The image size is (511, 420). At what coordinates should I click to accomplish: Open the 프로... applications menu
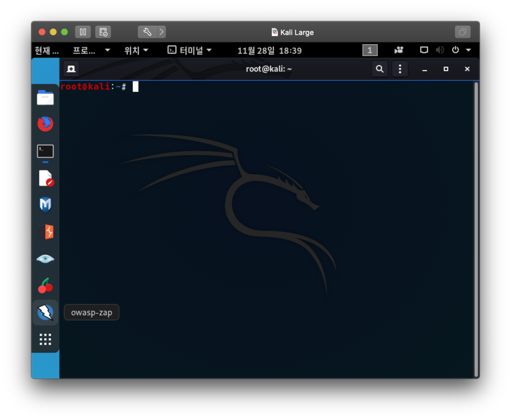point(91,50)
